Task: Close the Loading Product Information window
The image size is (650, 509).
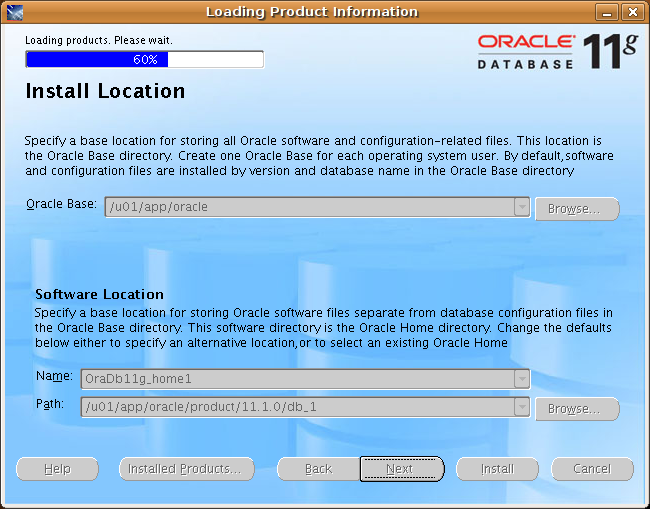Action: (633, 12)
